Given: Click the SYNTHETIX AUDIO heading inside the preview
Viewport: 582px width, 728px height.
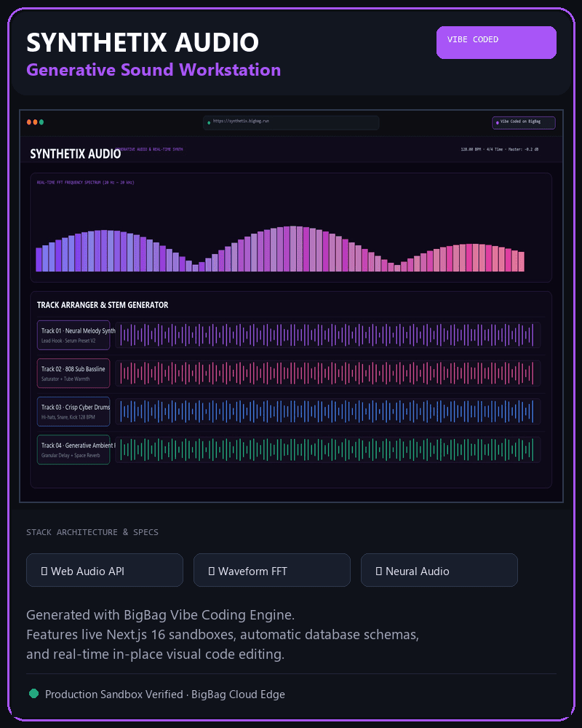Looking at the screenshot, I should (x=75, y=154).
